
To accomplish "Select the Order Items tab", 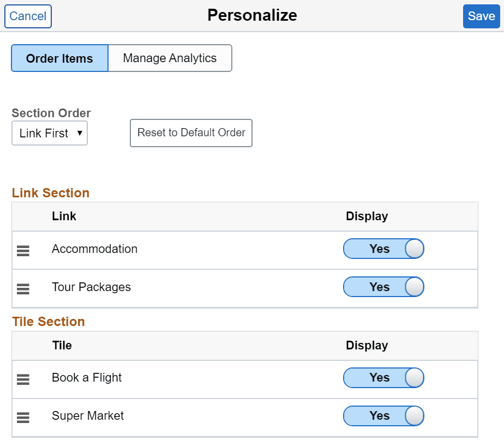I will (x=59, y=58).
